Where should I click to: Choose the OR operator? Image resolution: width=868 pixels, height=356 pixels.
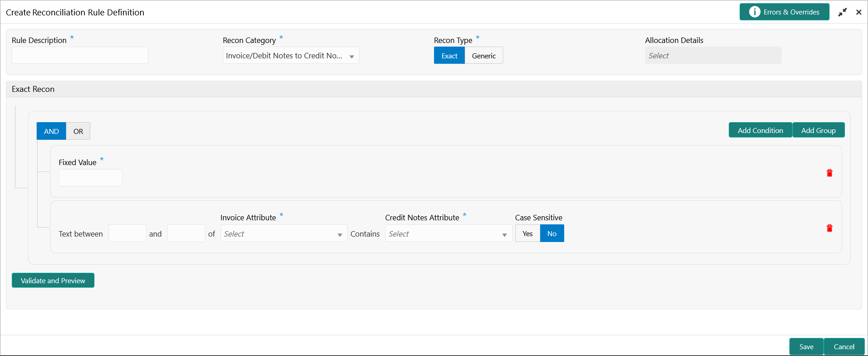point(78,131)
